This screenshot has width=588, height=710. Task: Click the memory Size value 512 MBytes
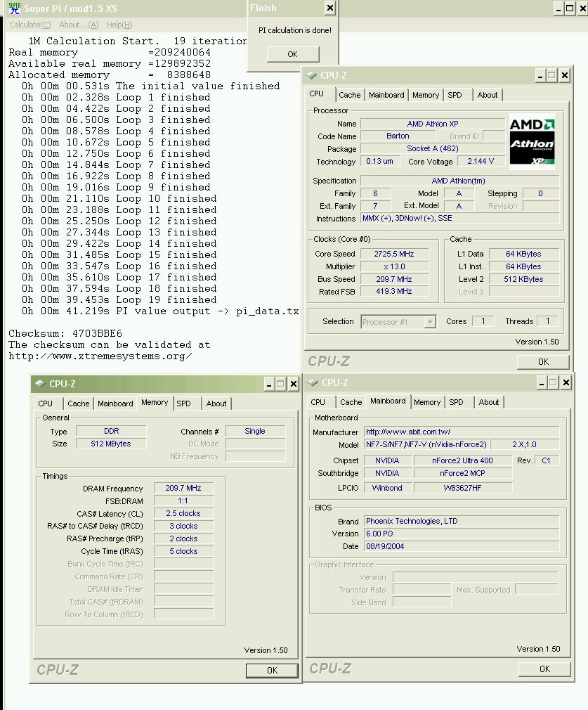(x=111, y=444)
